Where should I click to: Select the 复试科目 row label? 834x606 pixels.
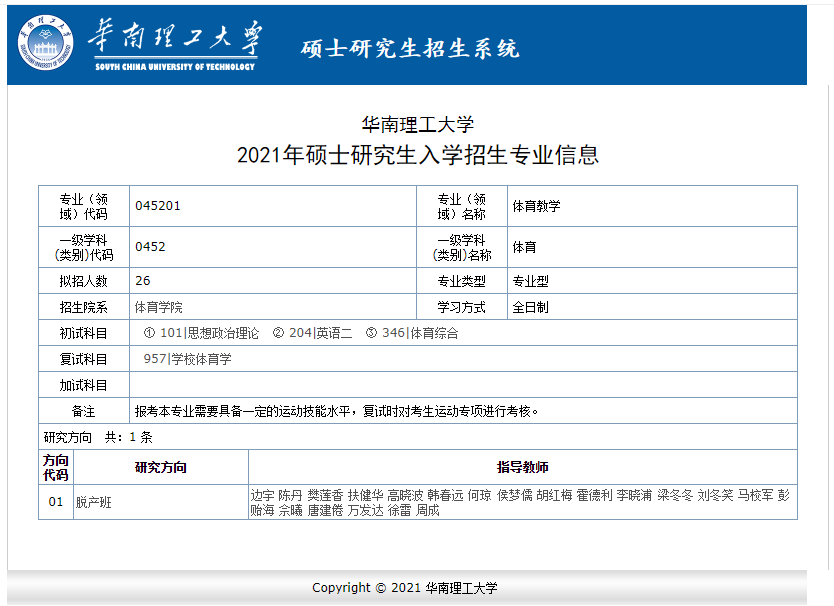click(84, 359)
